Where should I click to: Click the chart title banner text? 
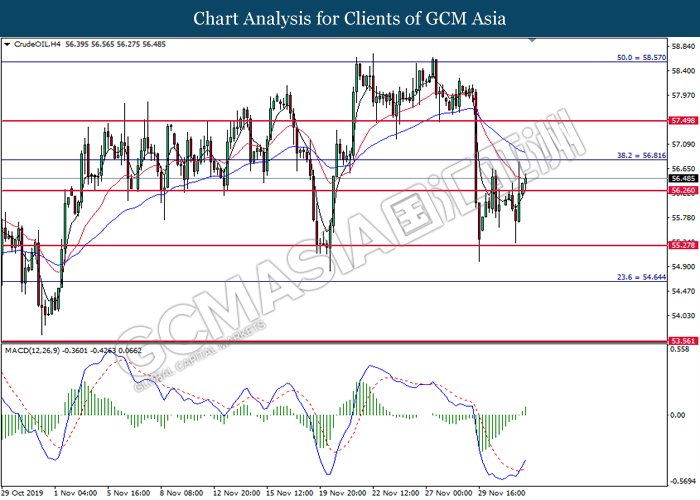point(350,18)
